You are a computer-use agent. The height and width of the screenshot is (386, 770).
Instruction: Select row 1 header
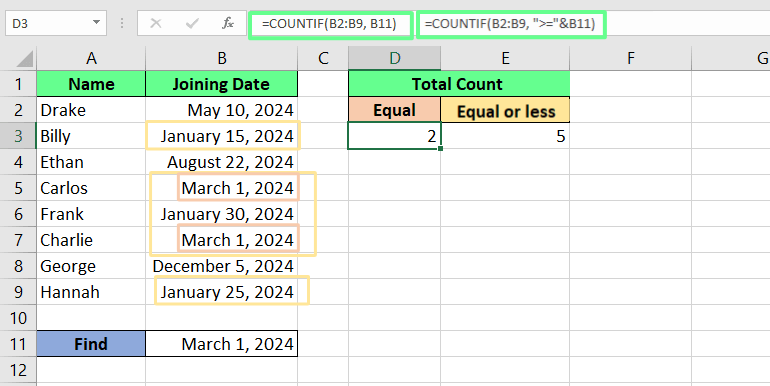[x=18, y=84]
